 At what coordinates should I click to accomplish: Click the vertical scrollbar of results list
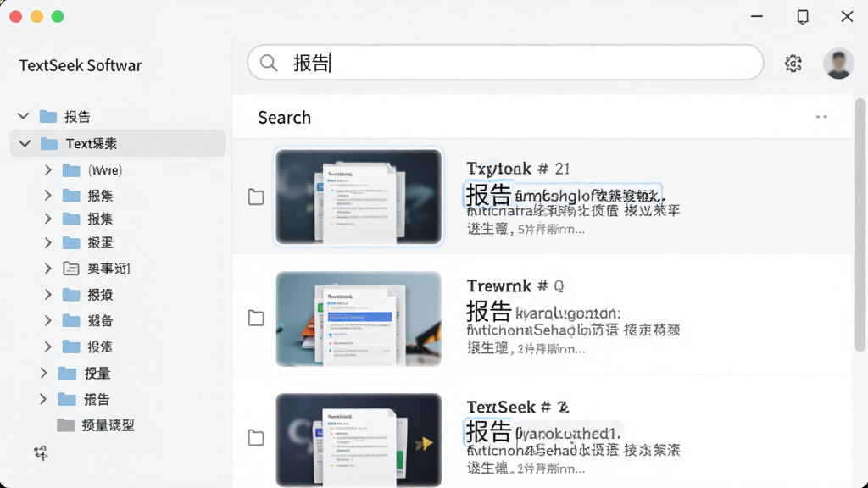tap(860, 225)
